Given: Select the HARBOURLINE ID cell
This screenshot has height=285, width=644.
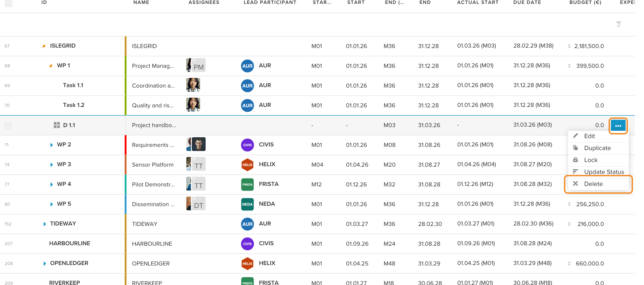Looking at the screenshot, I should [69, 243].
